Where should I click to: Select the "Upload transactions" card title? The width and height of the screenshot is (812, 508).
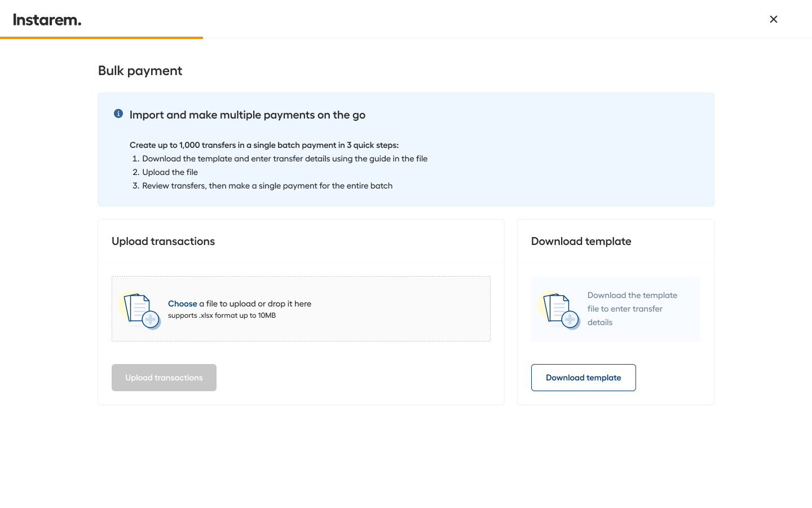163,242
